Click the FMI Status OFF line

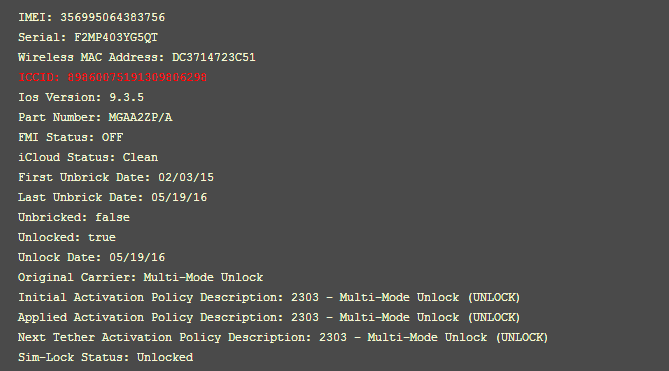click(x=70, y=138)
